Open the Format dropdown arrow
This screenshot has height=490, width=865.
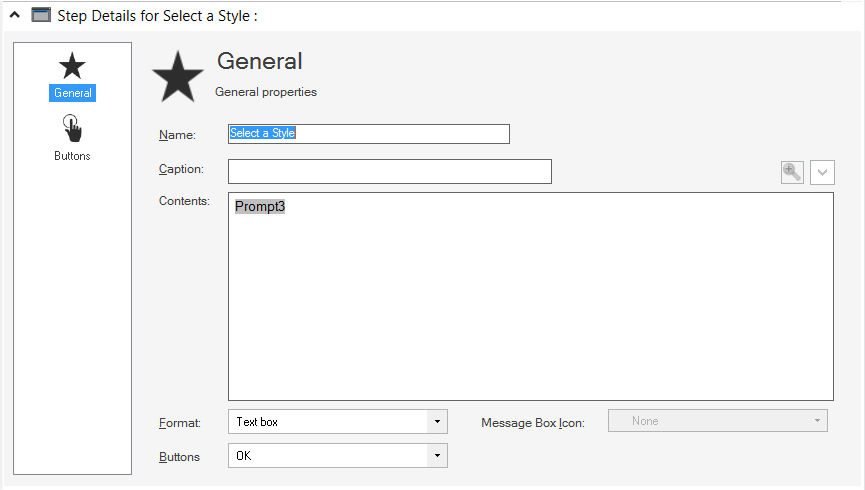[437, 422]
